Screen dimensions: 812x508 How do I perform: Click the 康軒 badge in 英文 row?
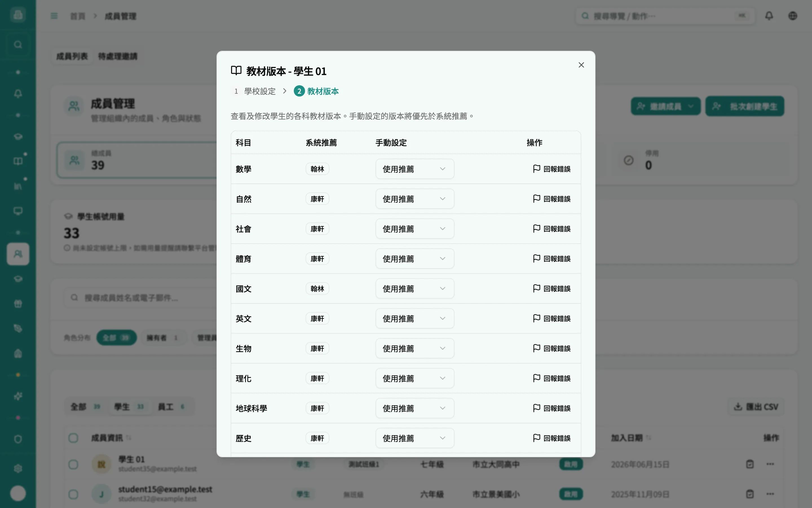coord(317,319)
